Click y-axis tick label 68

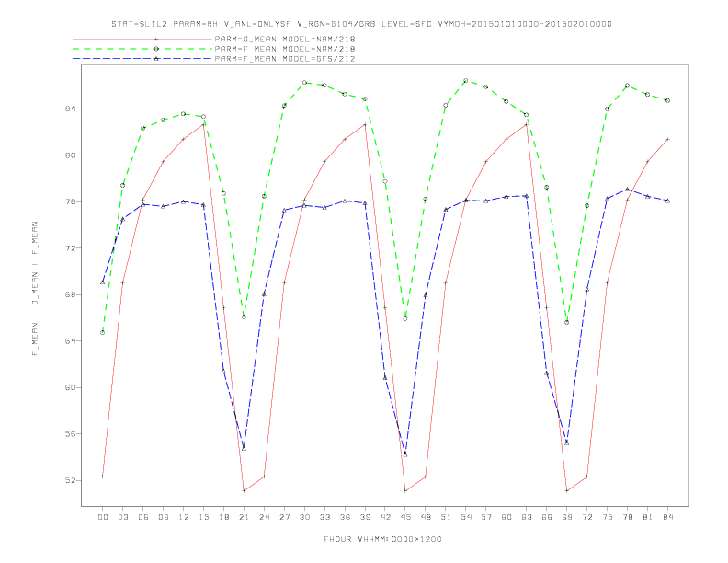coord(70,294)
